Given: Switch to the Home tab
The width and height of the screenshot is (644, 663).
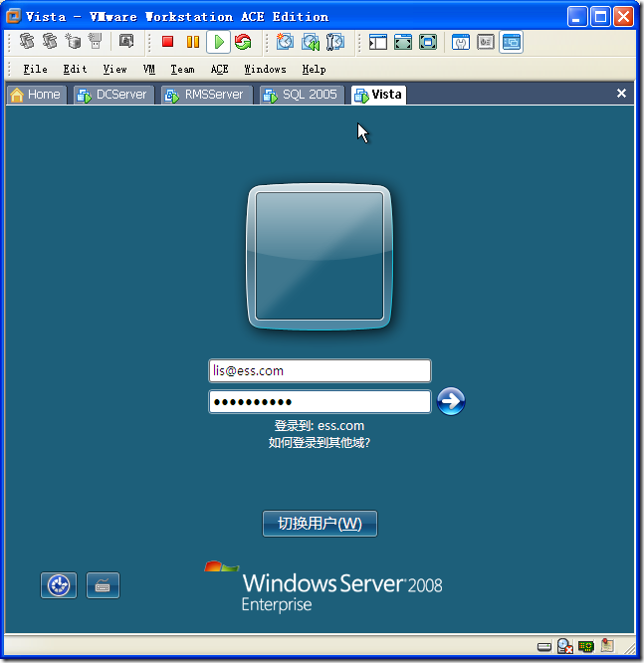Looking at the screenshot, I should 37,95.
